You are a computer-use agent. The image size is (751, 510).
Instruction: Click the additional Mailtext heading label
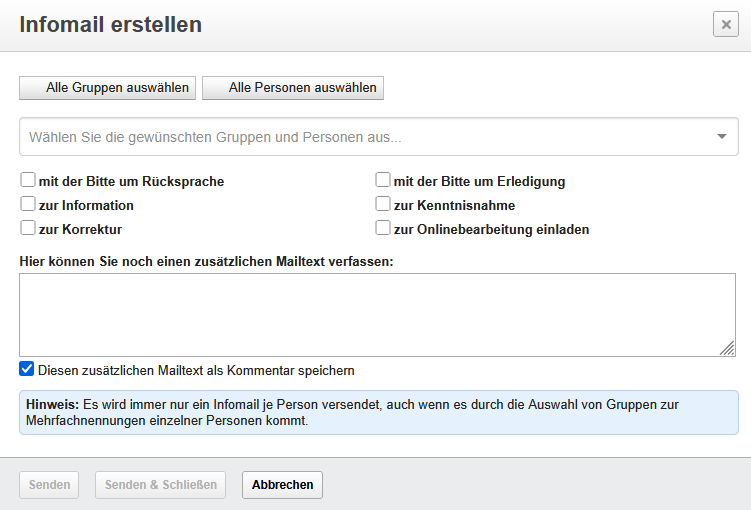206,261
